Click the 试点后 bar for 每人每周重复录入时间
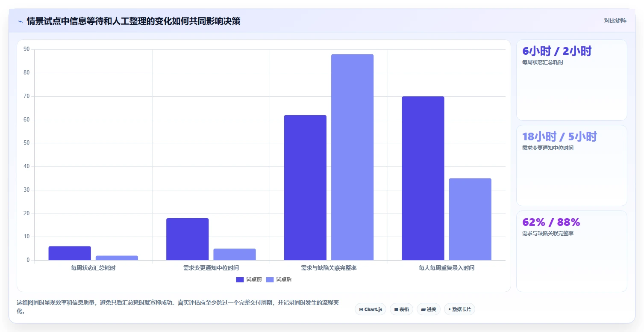The width and height of the screenshot is (644, 332). (470, 219)
